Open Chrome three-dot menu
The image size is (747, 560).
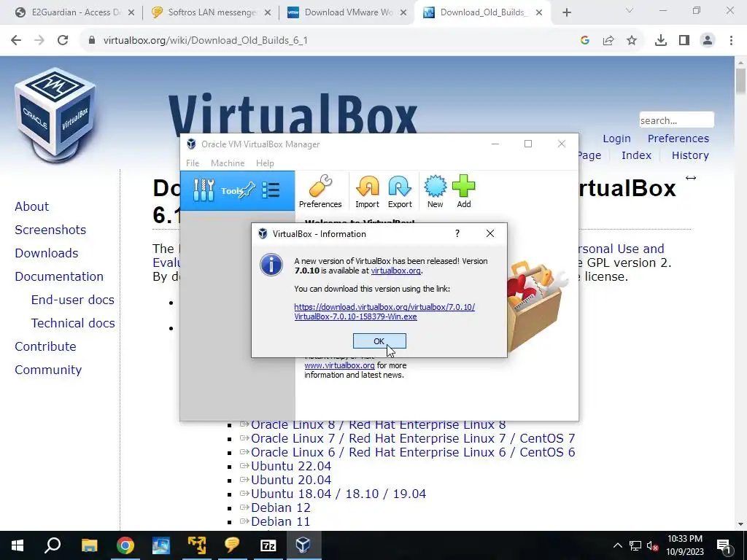(731, 41)
